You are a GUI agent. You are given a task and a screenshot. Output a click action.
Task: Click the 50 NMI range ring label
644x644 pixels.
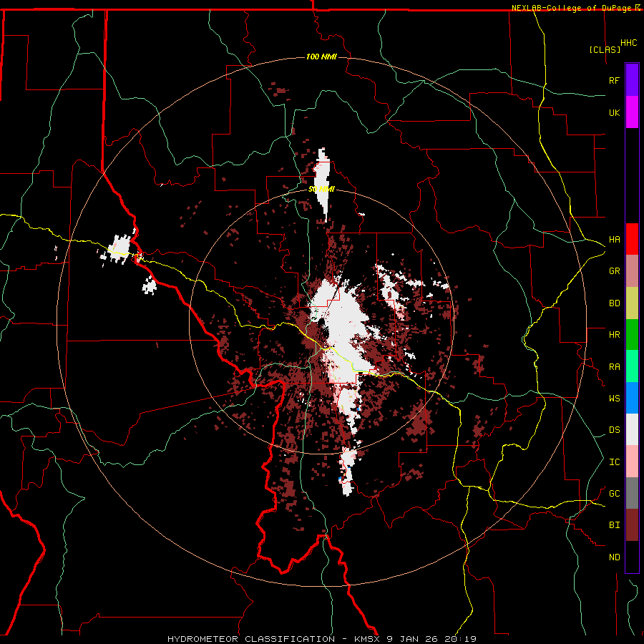pyautogui.click(x=321, y=189)
